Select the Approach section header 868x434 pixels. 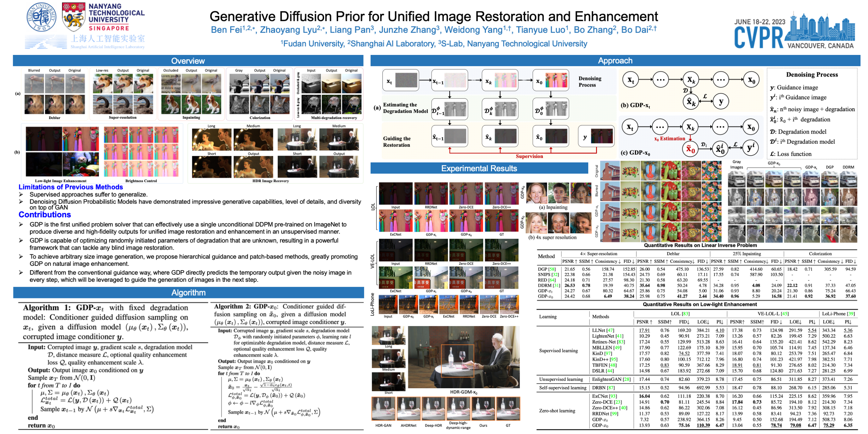click(615, 61)
